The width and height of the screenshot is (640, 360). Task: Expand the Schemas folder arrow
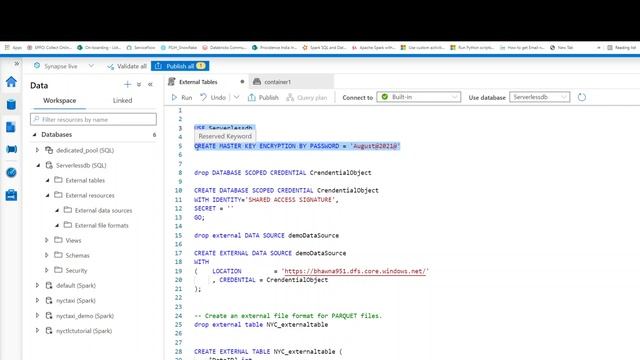click(x=47, y=255)
